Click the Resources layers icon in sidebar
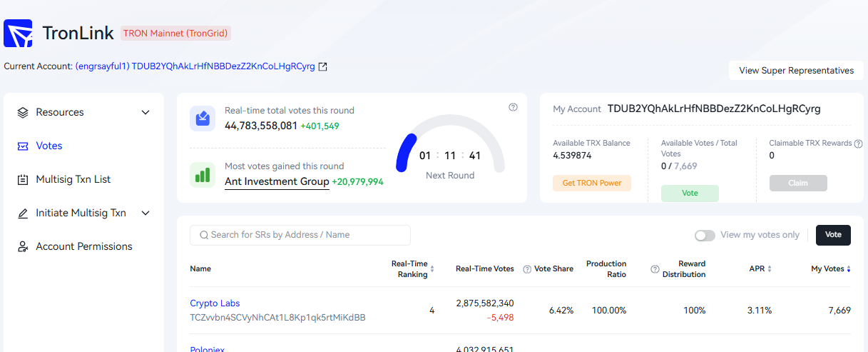Screen dimensions: 868x352 coord(23,112)
